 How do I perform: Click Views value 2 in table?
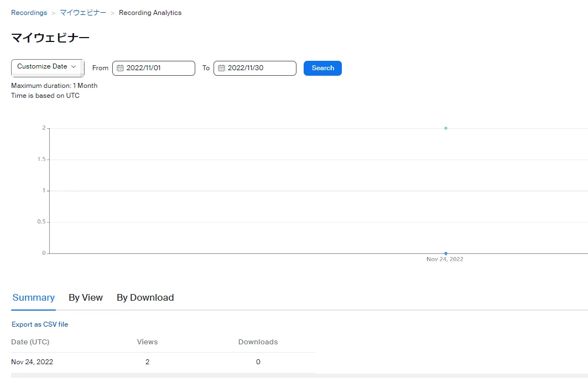pos(147,362)
